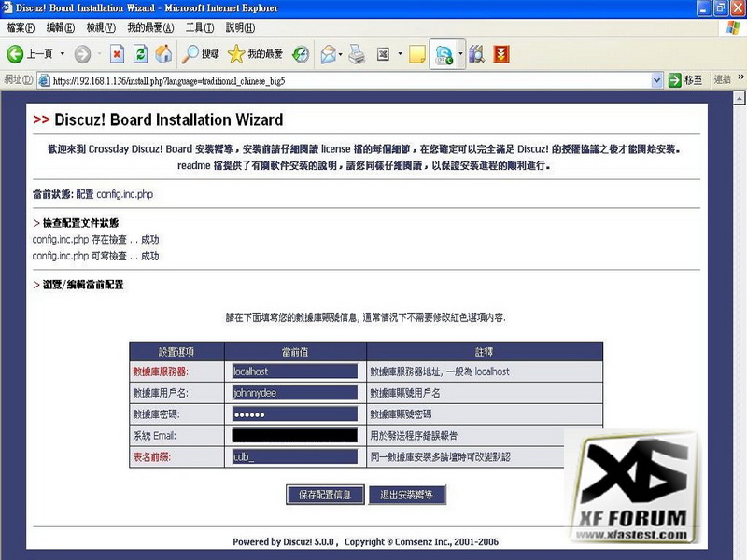
Task: Expand the toolbar overflow chevron near Links
Action: (x=740, y=77)
